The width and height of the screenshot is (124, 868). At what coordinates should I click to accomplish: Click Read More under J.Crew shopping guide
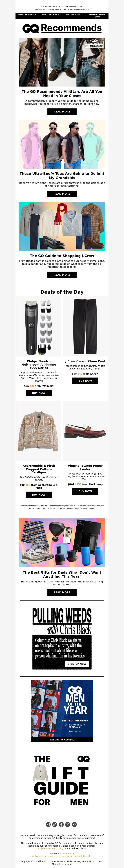(x=62, y=275)
